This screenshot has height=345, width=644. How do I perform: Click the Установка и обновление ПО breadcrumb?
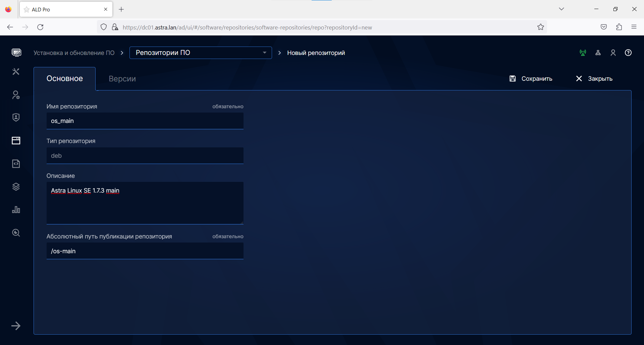[x=74, y=53]
